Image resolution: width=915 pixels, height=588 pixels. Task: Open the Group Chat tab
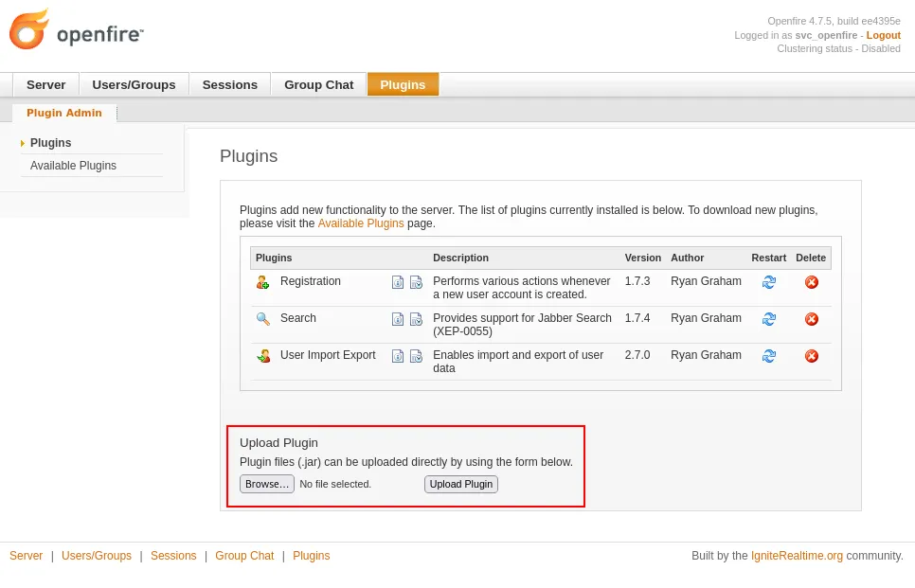click(x=318, y=85)
